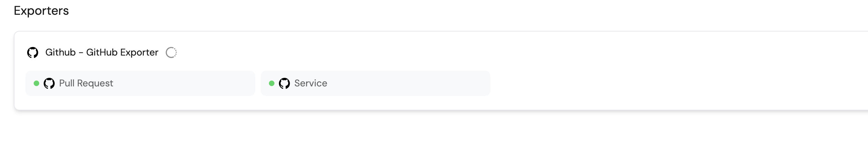Image resolution: width=868 pixels, height=144 pixels.
Task: Click the loading spinner next to GitHub Exporter
Action: point(171,52)
